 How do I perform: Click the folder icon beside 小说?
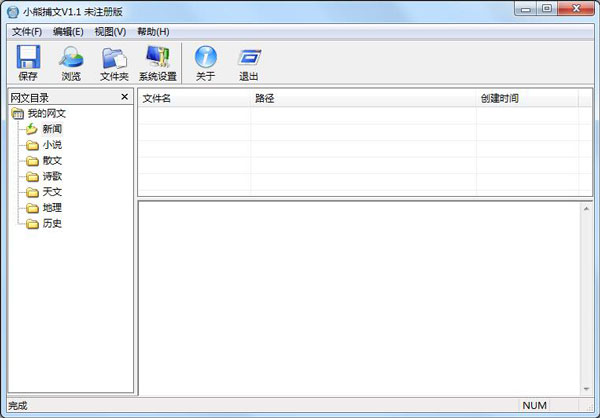pyautogui.click(x=32, y=145)
